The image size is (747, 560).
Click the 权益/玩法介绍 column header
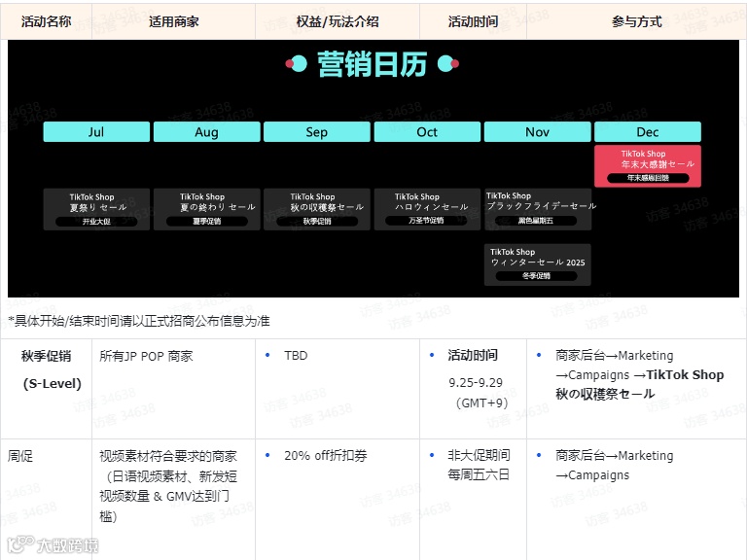(338, 21)
